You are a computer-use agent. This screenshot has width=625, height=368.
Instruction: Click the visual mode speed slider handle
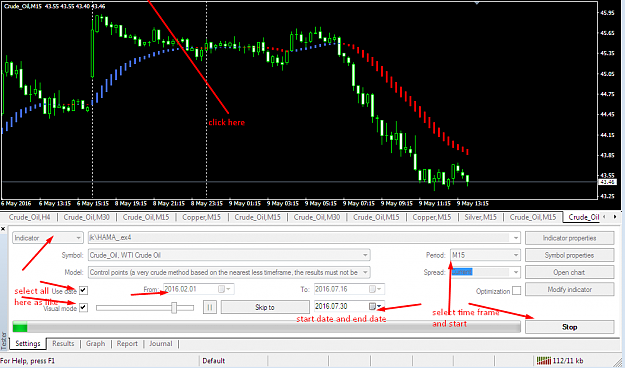(x=174, y=307)
